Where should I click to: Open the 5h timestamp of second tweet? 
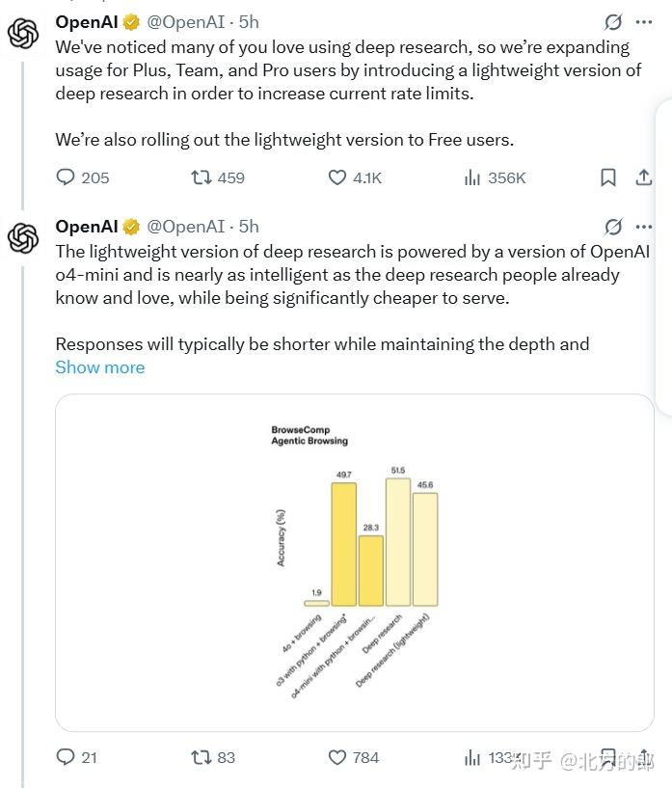(x=249, y=227)
